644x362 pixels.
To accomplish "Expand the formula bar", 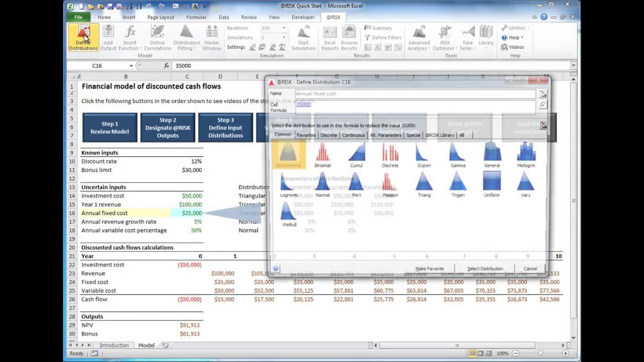I will [x=573, y=66].
